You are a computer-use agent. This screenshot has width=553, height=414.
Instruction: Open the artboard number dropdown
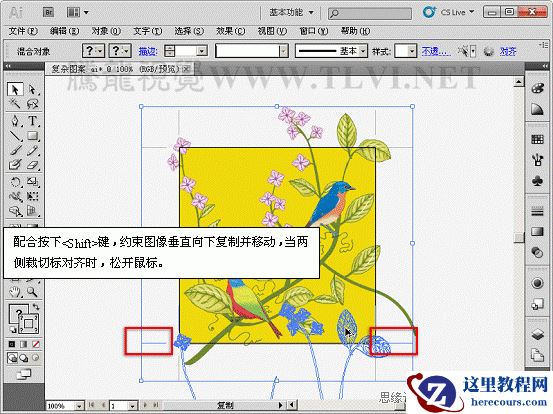click(x=133, y=406)
